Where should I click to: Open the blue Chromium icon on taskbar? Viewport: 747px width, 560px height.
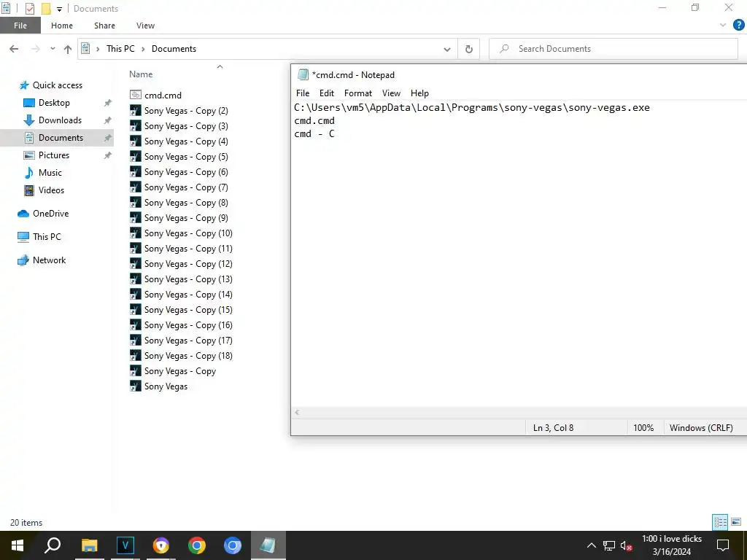coord(233,545)
